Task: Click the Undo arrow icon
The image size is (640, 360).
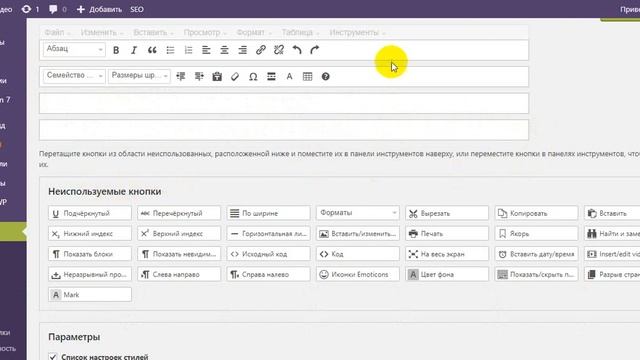Action: pyautogui.click(x=297, y=50)
